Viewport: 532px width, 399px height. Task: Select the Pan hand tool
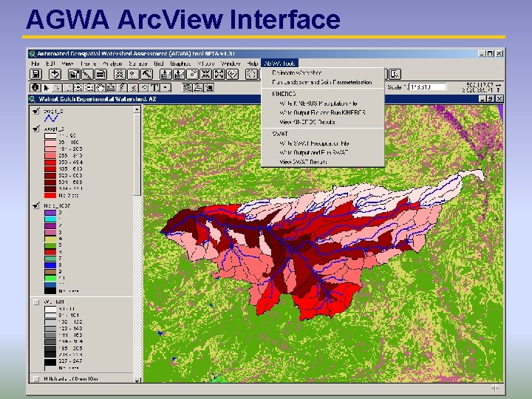[x=100, y=88]
